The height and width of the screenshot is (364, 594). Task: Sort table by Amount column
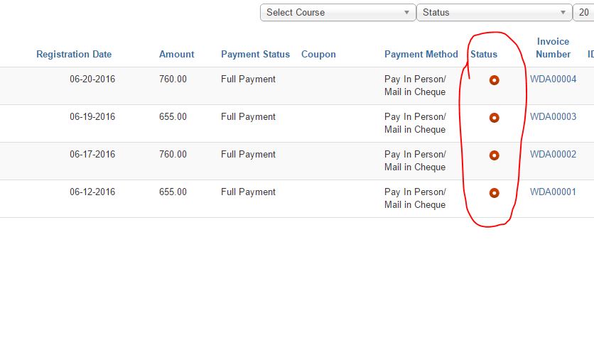pyautogui.click(x=176, y=54)
